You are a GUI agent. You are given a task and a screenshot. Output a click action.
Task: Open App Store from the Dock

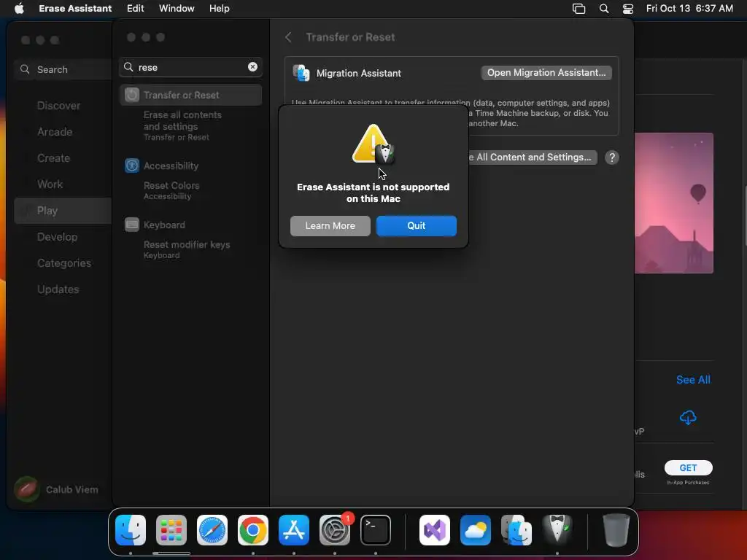pos(294,530)
